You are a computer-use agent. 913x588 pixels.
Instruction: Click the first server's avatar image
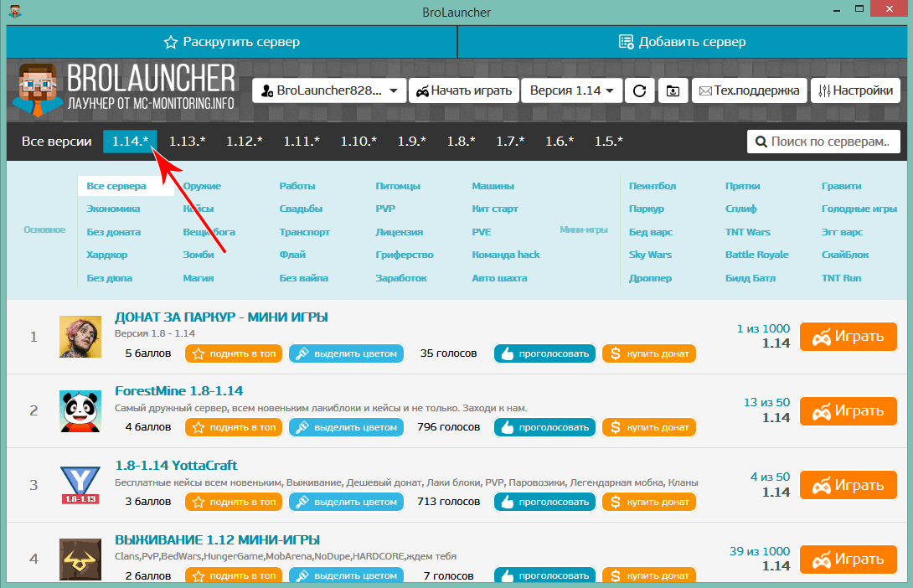80,336
